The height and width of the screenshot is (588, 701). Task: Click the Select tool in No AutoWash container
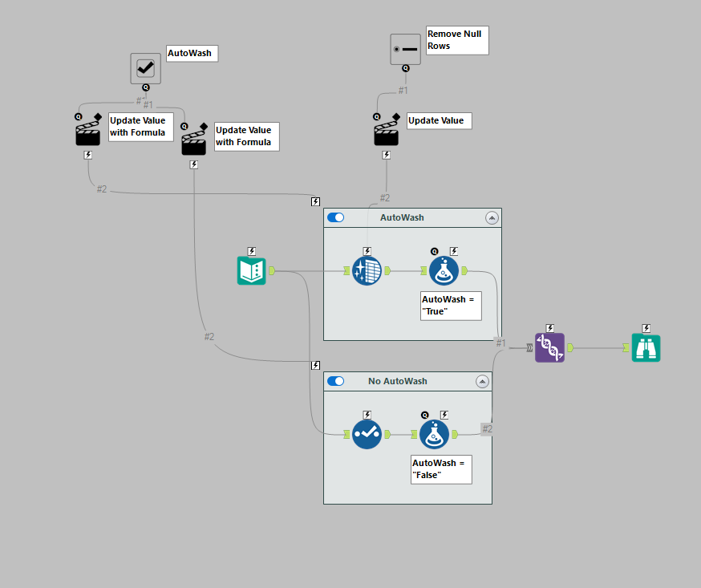[x=367, y=434]
